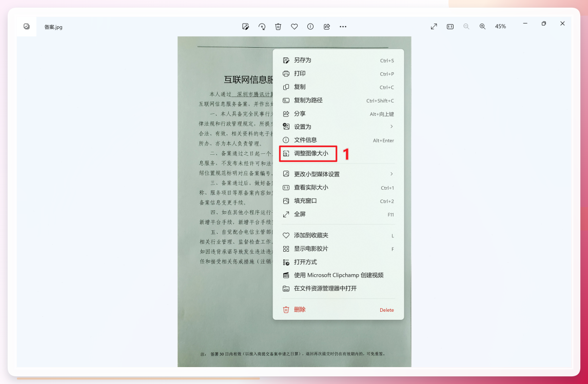
Task: Click the zoom out magnifier icon
Action: (466, 27)
